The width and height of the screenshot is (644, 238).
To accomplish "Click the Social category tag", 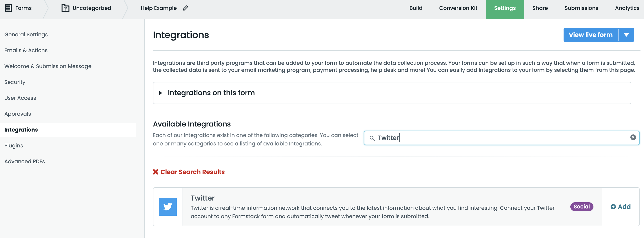I will click(582, 207).
